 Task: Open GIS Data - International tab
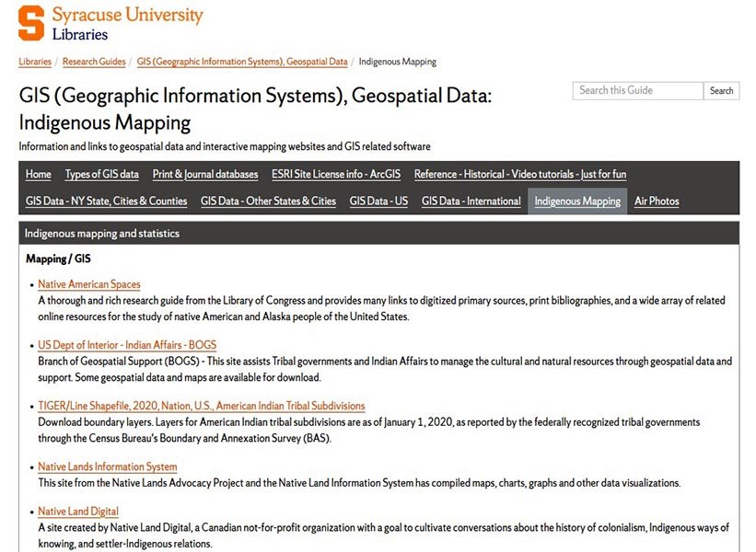[x=471, y=201]
